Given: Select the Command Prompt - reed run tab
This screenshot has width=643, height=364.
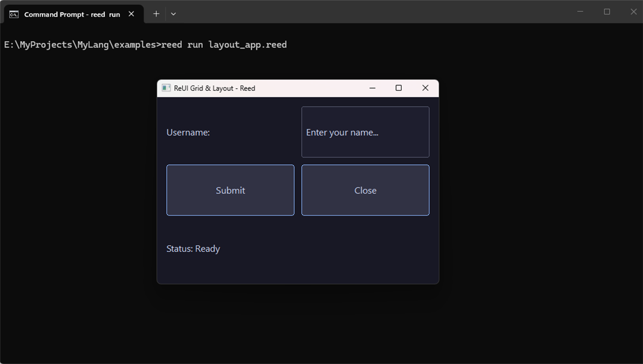Looking at the screenshot, I should pos(74,14).
